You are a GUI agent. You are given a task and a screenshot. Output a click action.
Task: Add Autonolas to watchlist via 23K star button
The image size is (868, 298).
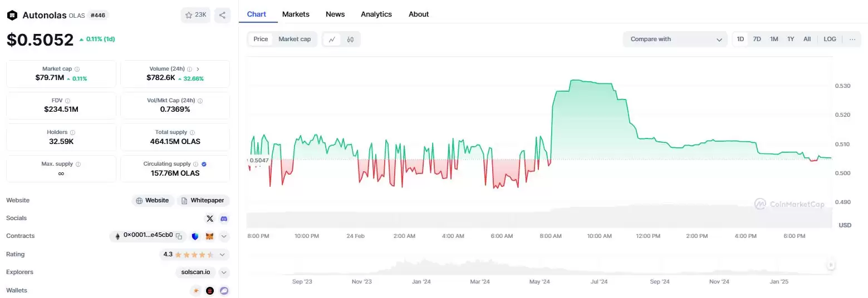(x=195, y=15)
